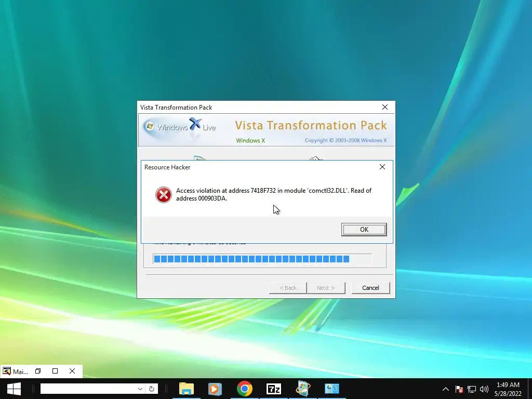Click the 'Mai...' window app icon
532x399 pixels.
(6, 371)
